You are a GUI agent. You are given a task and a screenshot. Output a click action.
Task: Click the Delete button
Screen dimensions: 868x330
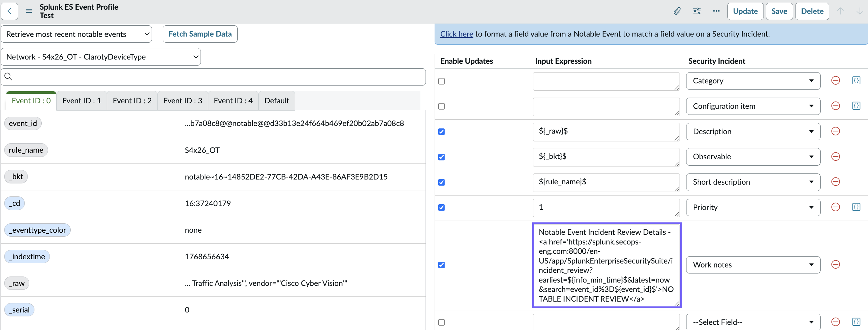pyautogui.click(x=812, y=11)
